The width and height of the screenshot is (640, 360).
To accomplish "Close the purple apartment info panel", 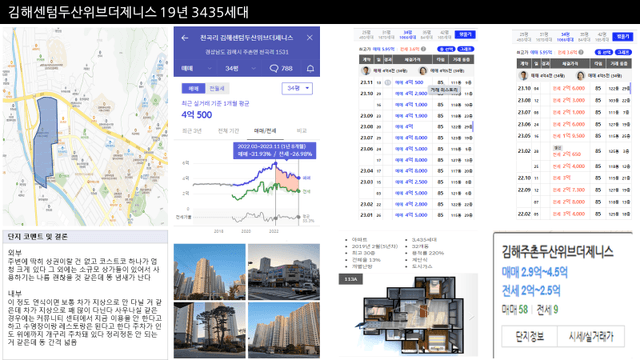I will [310, 38].
